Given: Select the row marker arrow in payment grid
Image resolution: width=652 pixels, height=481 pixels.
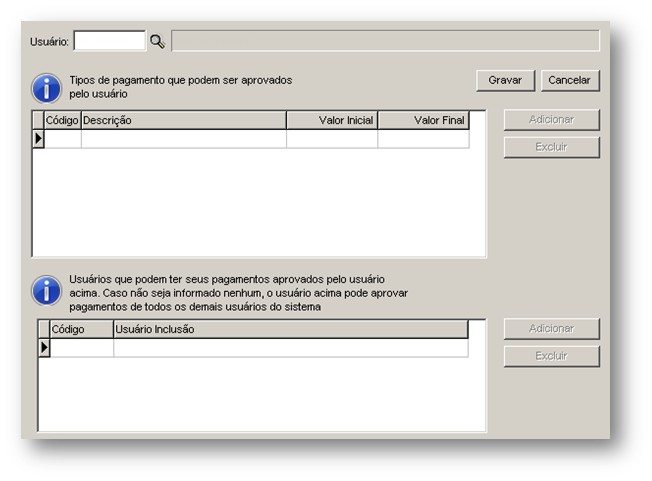Looking at the screenshot, I should (38, 138).
